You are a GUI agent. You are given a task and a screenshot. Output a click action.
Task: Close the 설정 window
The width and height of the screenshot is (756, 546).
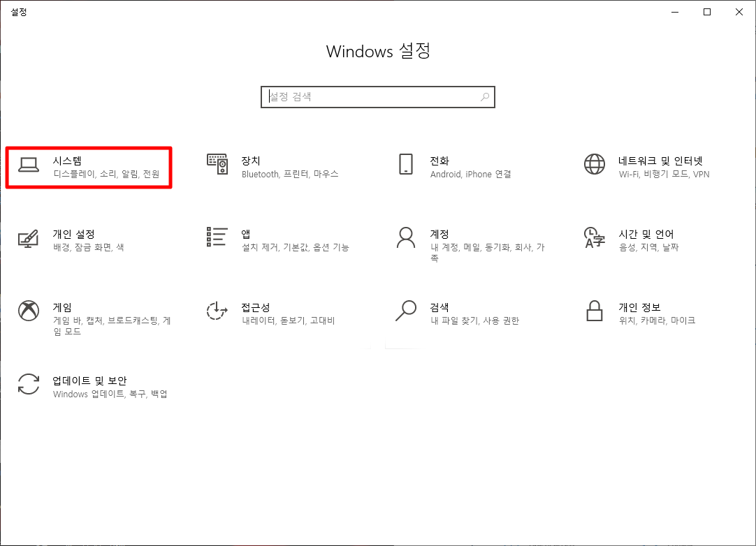point(739,12)
